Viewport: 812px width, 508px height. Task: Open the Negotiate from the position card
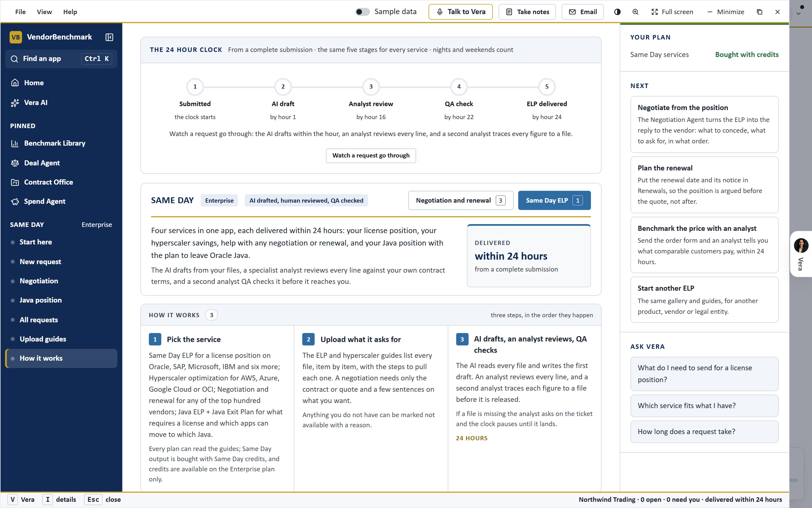[x=704, y=124]
